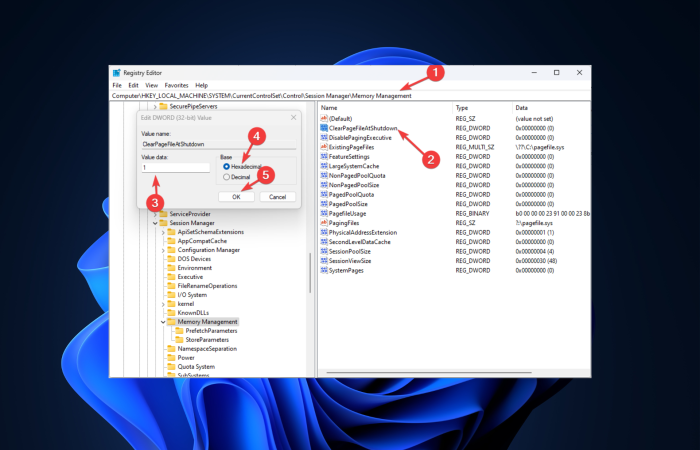This screenshot has width=700, height=450.
Task: Select the Power tree key
Action: 186,358
